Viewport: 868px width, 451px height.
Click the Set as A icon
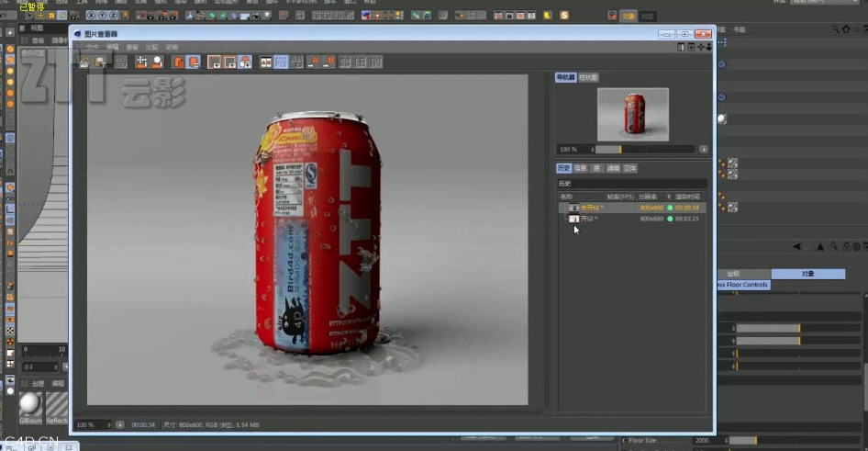pyautogui.click(x=313, y=62)
